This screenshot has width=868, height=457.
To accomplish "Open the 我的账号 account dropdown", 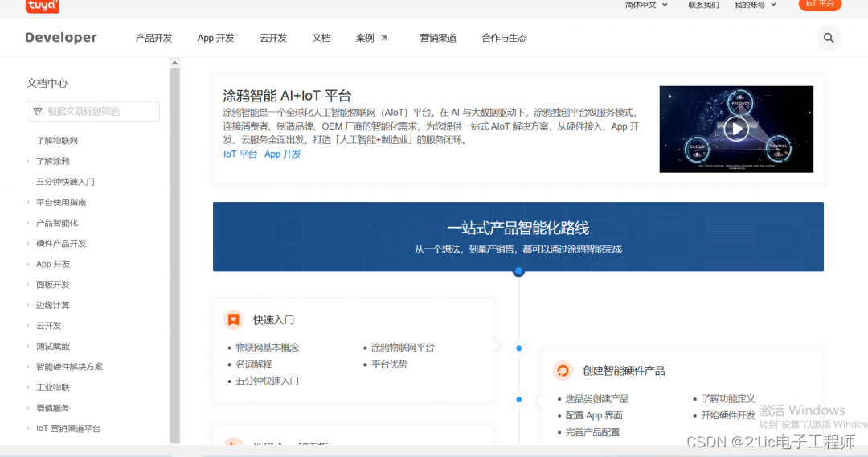I will [x=755, y=5].
